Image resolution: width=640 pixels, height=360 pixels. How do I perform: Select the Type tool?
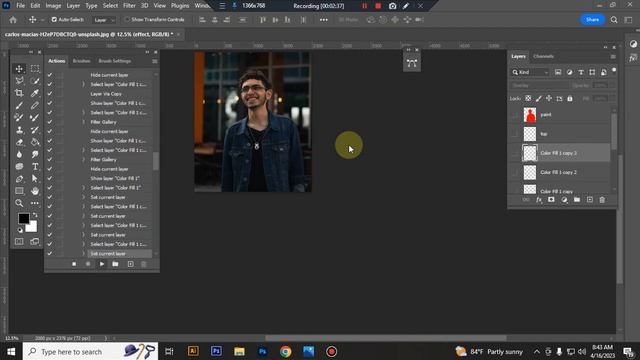[35, 167]
